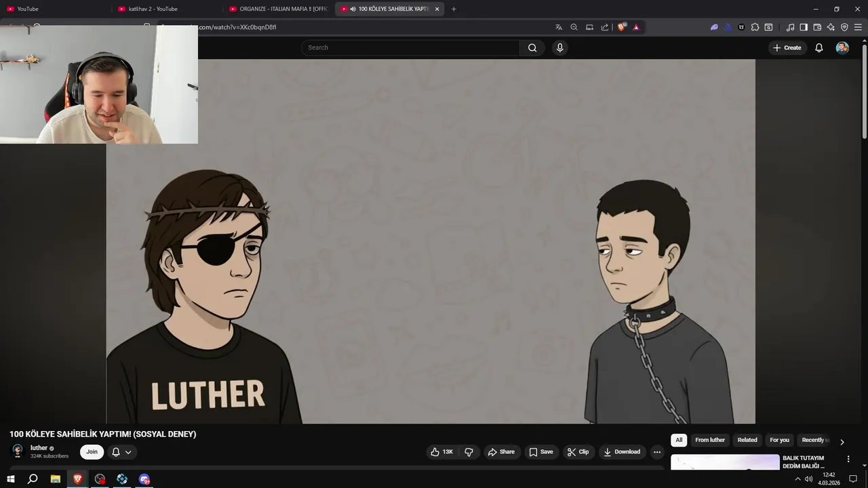This screenshot has height=488, width=868.
Task: Click the taskbar volume speaker icon
Action: (809, 479)
